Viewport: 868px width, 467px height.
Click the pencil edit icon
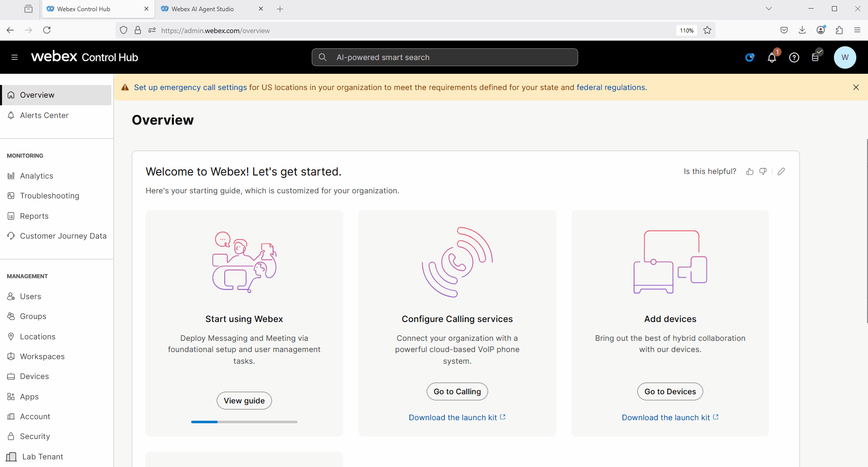coord(781,171)
